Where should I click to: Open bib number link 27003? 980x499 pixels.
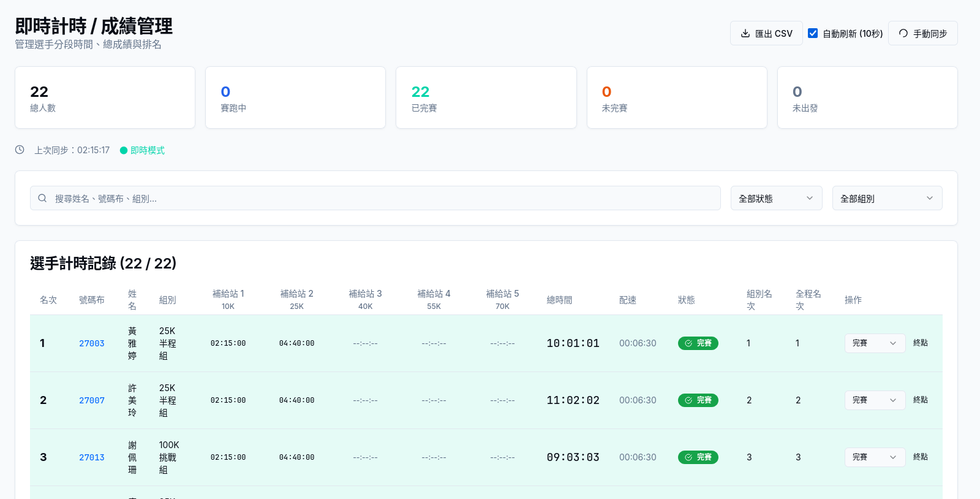click(x=92, y=343)
